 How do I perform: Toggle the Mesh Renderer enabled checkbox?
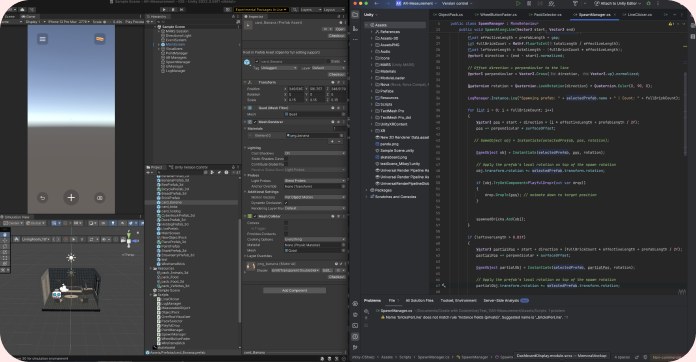(x=255, y=122)
